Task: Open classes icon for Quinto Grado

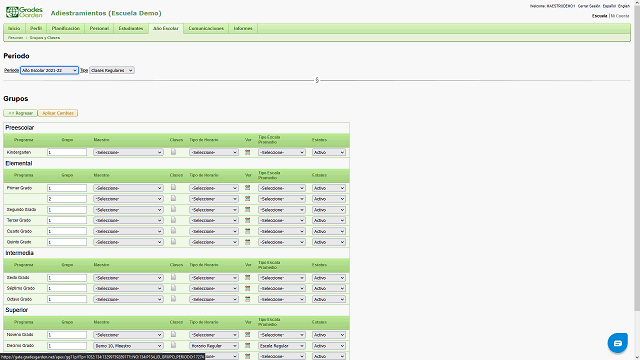Action: pyautogui.click(x=173, y=242)
